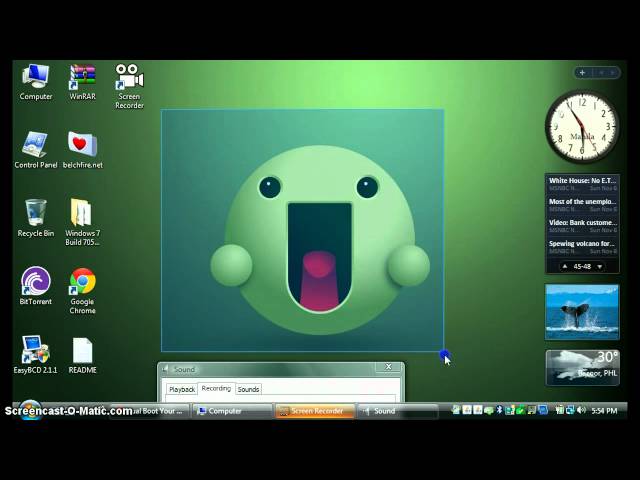Click the volume speaker icon in the tray
This screenshot has height=480, width=640.
click(x=581, y=410)
